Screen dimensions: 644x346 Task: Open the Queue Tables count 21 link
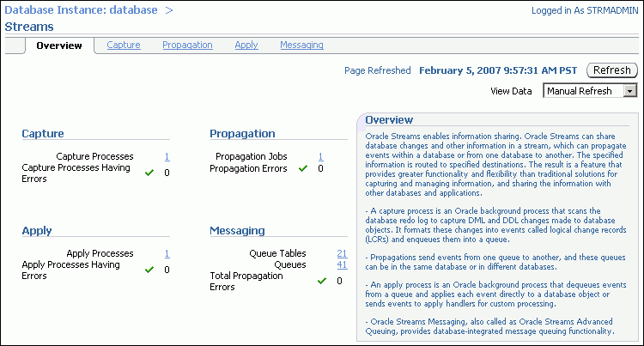[342, 253]
